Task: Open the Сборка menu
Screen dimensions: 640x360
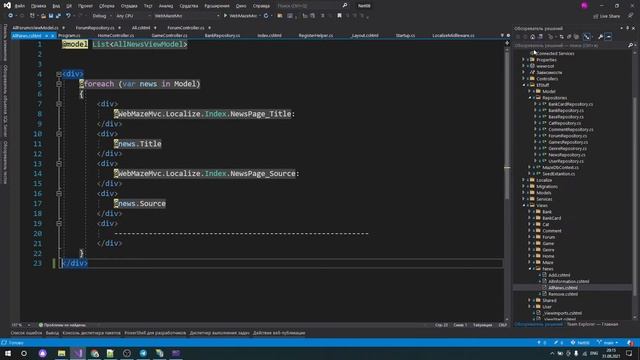Action: [107, 6]
